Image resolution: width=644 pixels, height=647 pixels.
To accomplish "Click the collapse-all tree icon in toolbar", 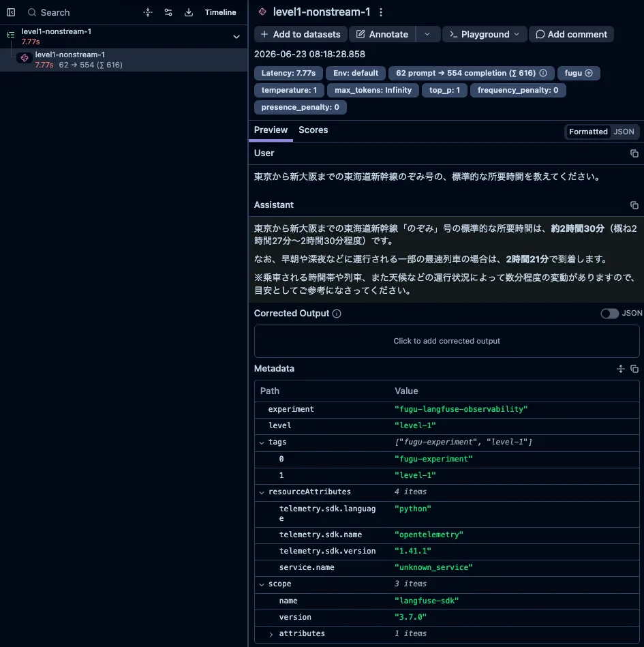I will (x=148, y=12).
